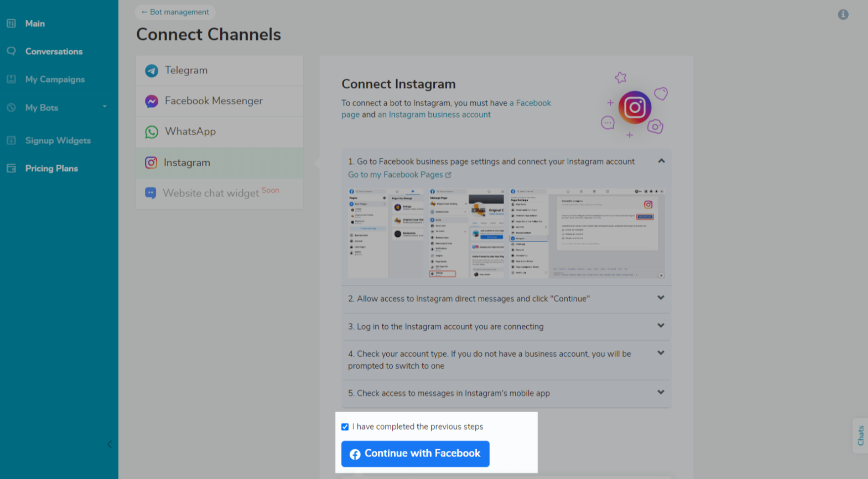This screenshot has height=479, width=868.
Task: Expand the My Bots dropdown arrow
Action: [x=104, y=106]
